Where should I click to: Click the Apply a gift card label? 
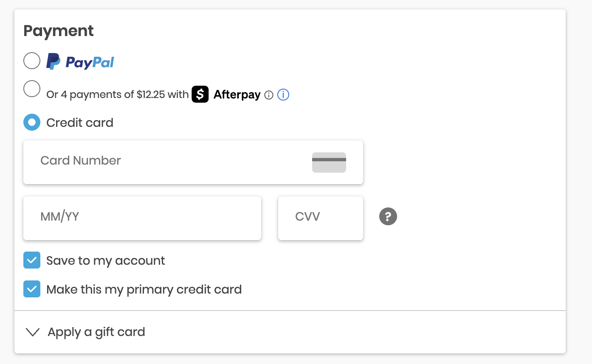(96, 332)
